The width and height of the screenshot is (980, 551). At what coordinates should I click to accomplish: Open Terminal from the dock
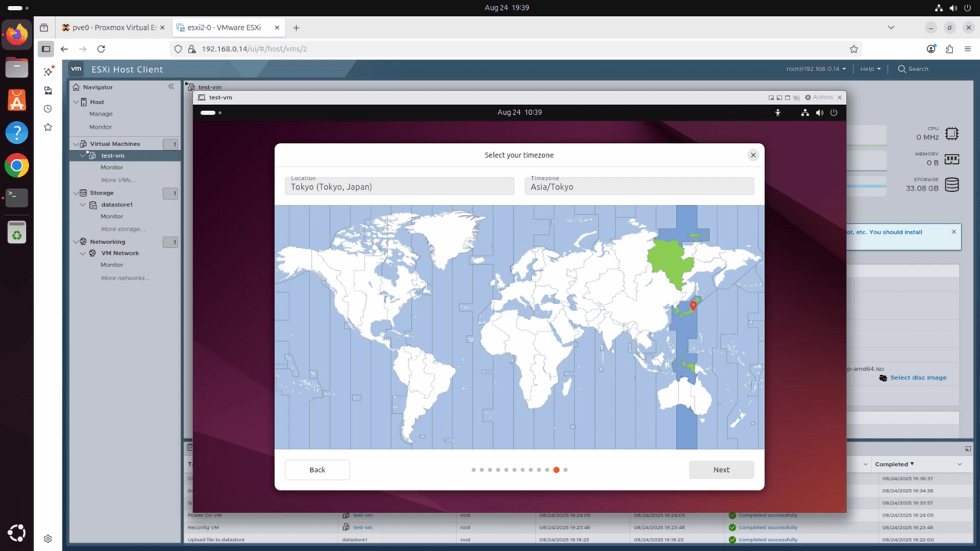pos(17,197)
